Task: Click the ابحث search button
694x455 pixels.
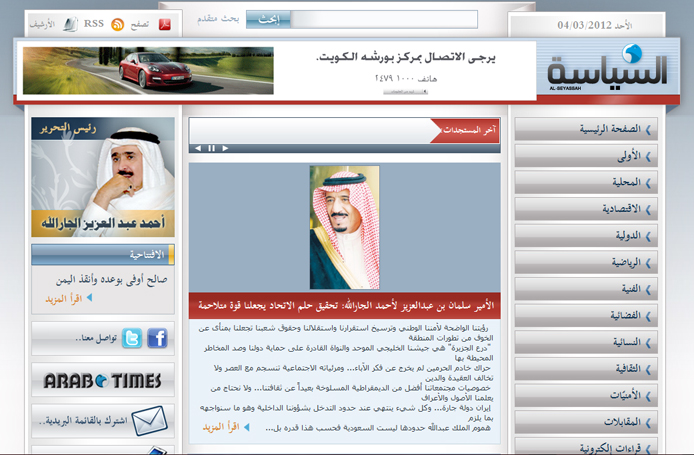Action: pyautogui.click(x=264, y=20)
